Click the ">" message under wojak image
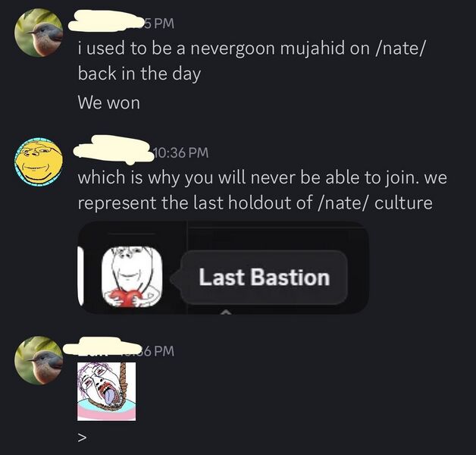 [82, 438]
